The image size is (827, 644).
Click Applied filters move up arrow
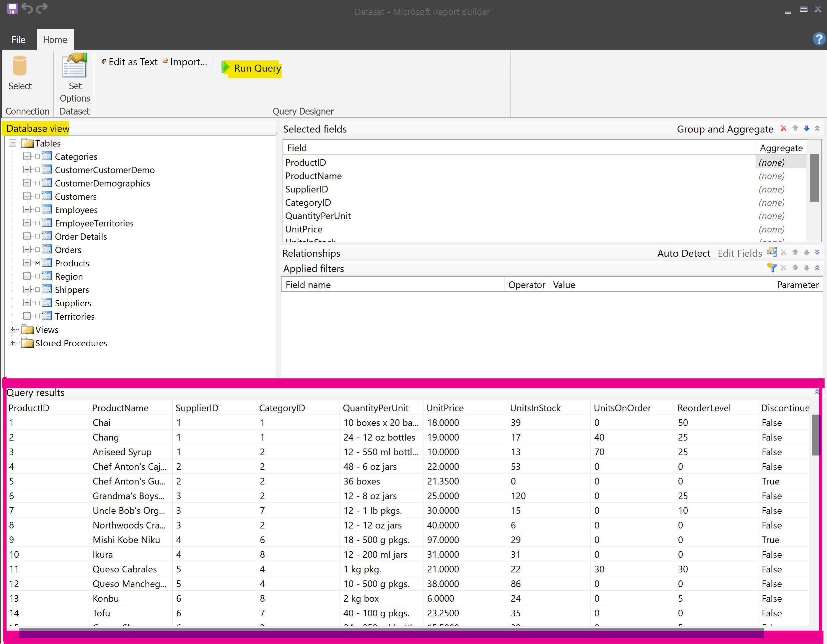(795, 268)
